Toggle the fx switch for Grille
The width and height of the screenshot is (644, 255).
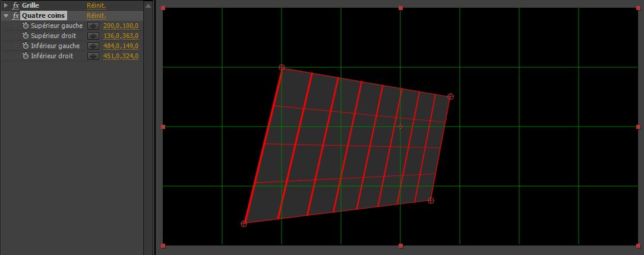click(16, 6)
